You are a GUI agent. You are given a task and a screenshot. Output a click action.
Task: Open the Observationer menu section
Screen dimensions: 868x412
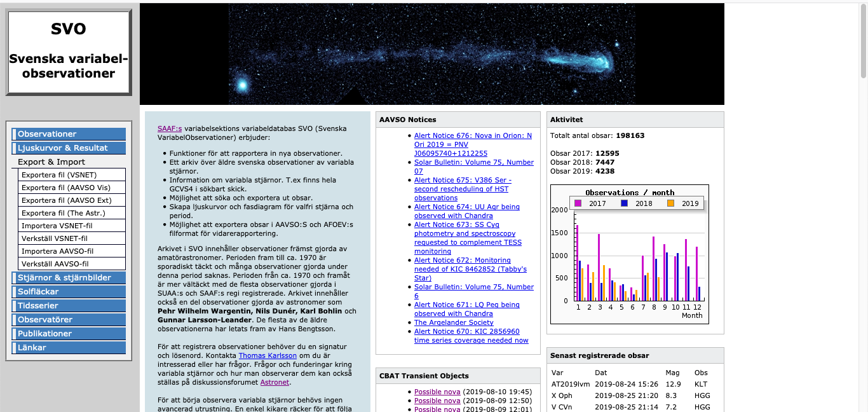[69, 134]
